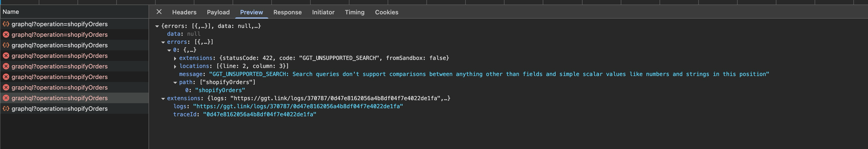Switch to the Response tab
The height and width of the screenshot is (149, 868).
pos(287,12)
